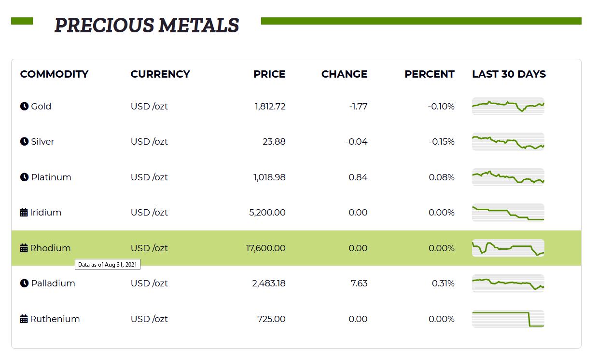The image size is (598, 364).
Task: Click the calendar icon beside Ruthenium
Action: [x=24, y=319]
